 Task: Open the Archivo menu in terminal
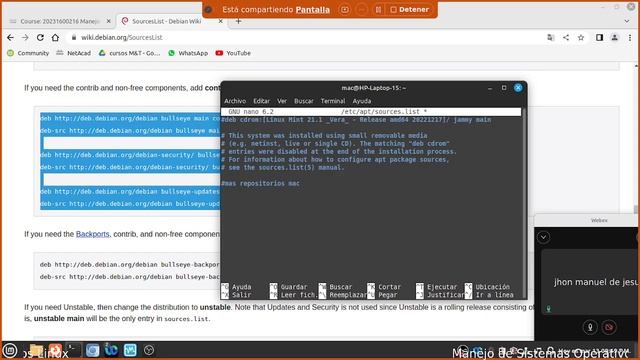[x=235, y=101]
